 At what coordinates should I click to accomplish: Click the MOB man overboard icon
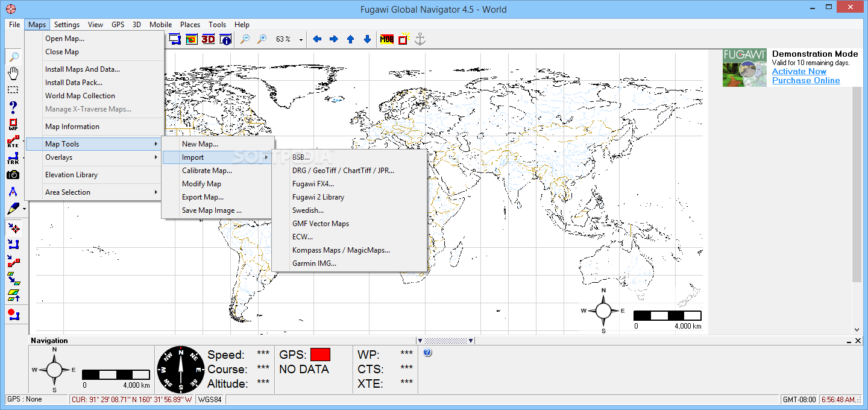(387, 39)
